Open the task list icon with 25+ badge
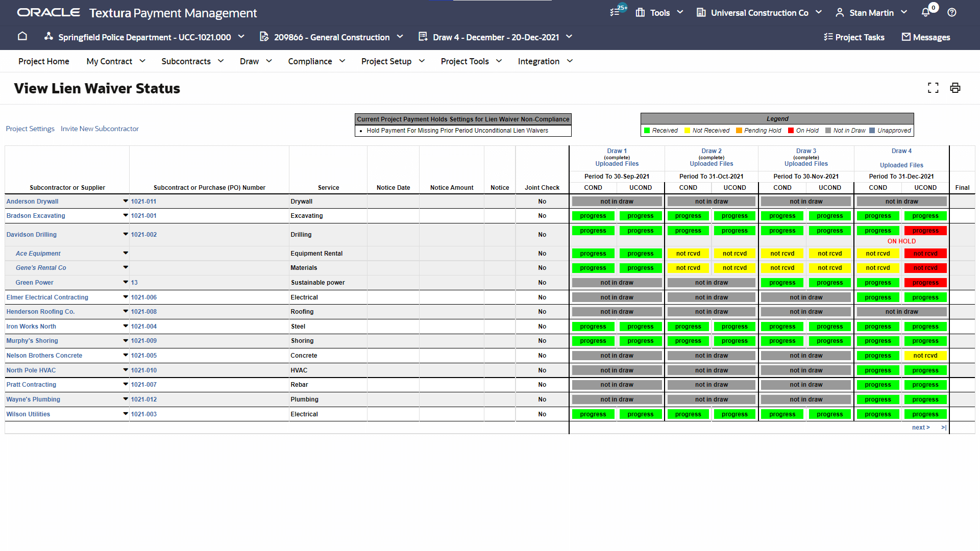Screen dimensions: 980x551 pos(615,12)
